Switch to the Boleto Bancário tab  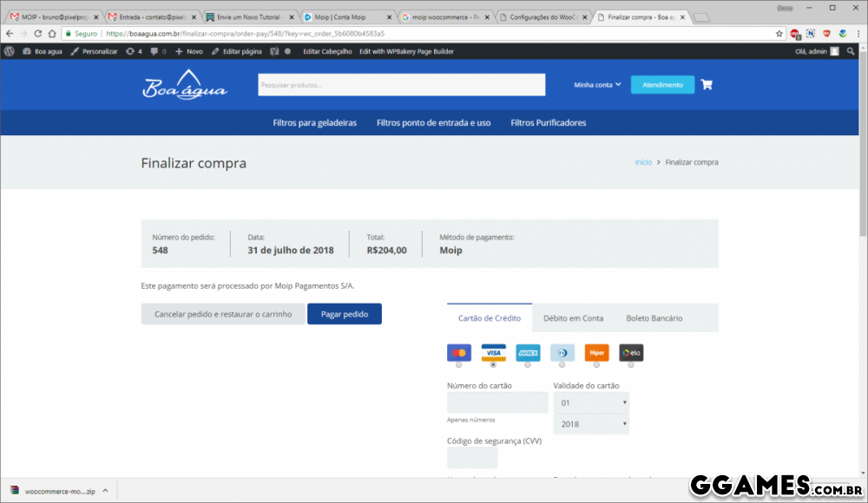pos(654,318)
